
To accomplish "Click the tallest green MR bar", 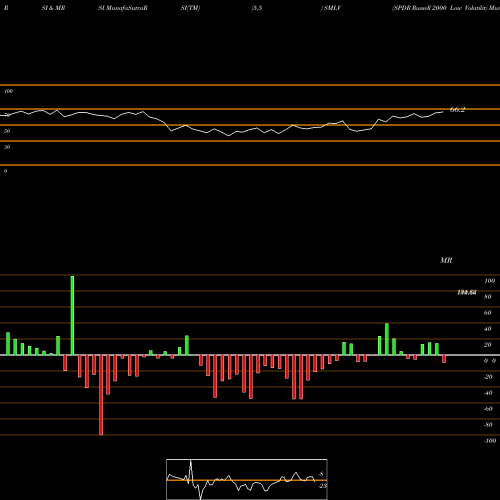I will pos(72,315).
